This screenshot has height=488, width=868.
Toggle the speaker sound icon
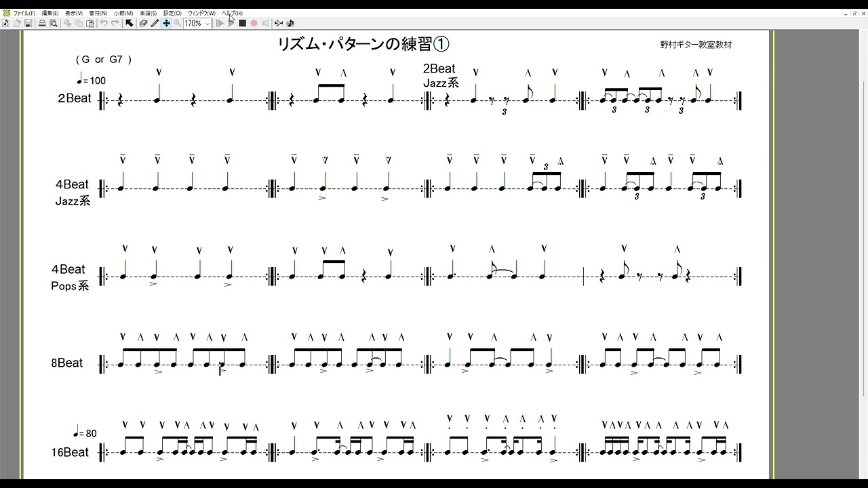tap(265, 23)
